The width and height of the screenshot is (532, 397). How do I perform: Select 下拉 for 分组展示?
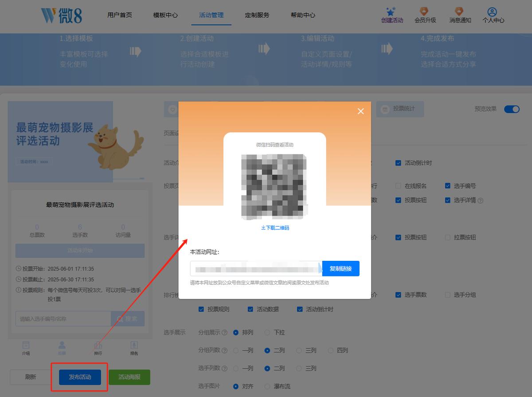(267, 332)
